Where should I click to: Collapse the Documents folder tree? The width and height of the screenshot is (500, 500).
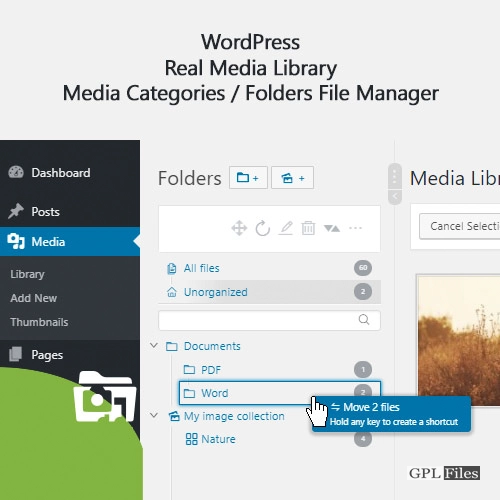pyautogui.click(x=154, y=345)
